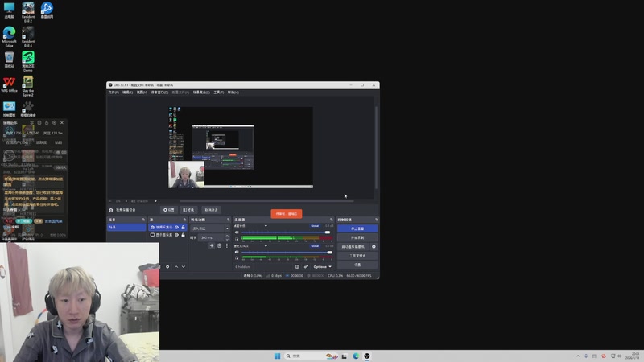This screenshot has width=644, height=362.
Task: Open the 帮助(H) menu in OBS
Action: tap(233, 93)
